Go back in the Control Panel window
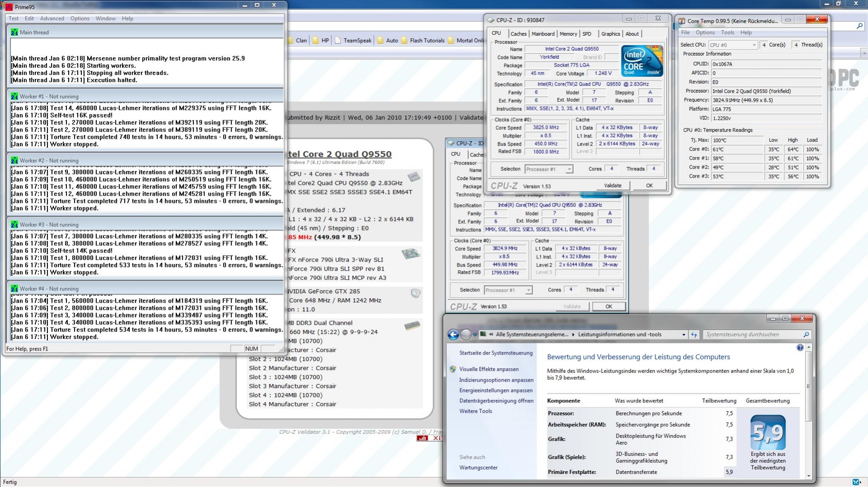868x487 pixels. [x=453, y=334]
